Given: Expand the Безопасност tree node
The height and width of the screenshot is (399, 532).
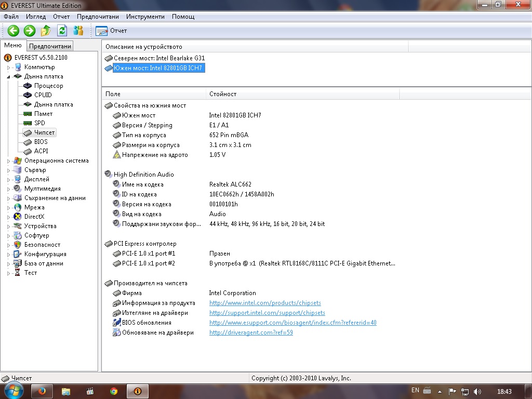Looking at the screenshot, I should point(8,245).
